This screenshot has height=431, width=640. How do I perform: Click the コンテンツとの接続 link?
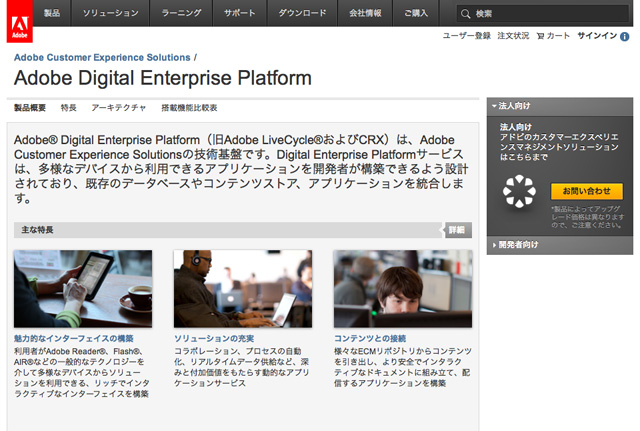point(370,338)
